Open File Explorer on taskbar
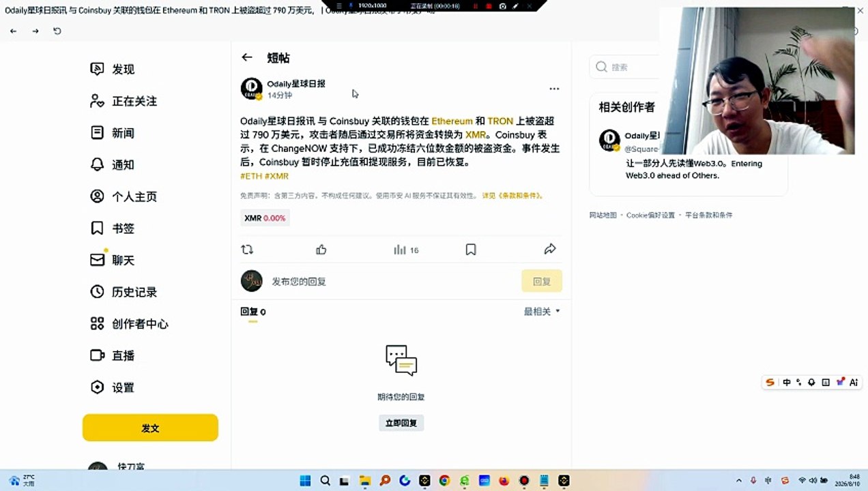Image resolution: width=868 pixels, height=491 pixels. (x=365, y=480)
